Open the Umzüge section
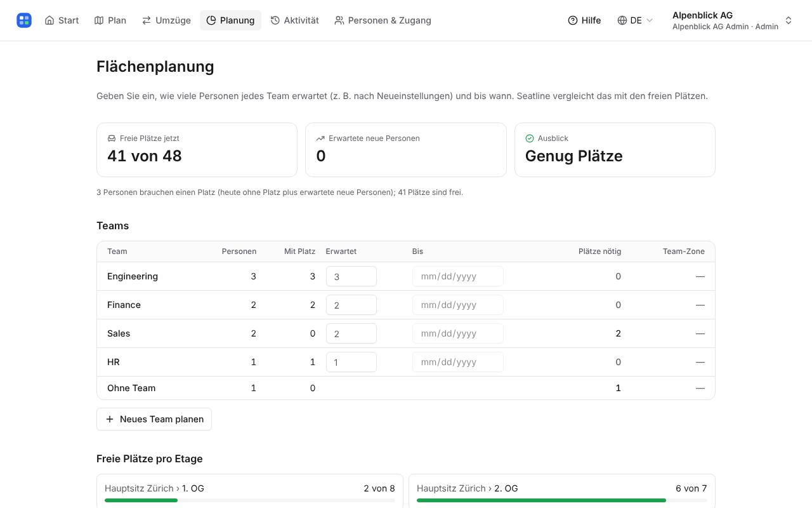The height and width of the screenshot is (508, 812). [x=166, y=20]
